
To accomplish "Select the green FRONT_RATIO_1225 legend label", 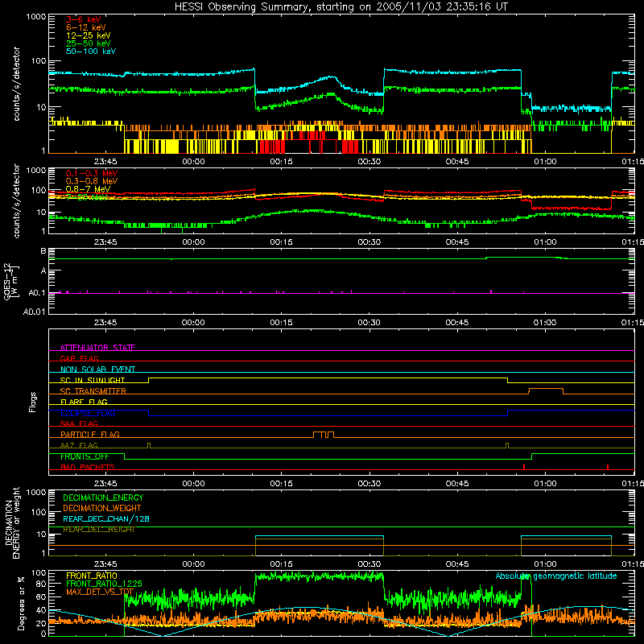I will 104,584.
